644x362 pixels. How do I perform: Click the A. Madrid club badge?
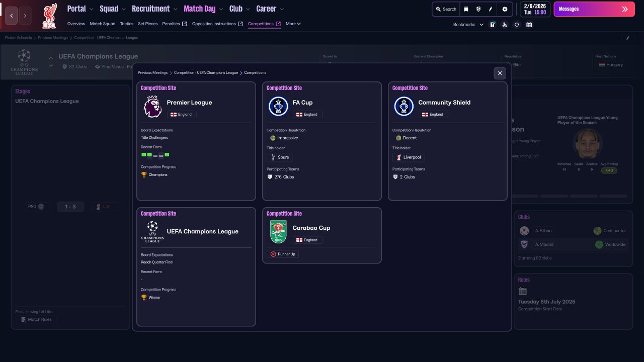tap(524, 244)
